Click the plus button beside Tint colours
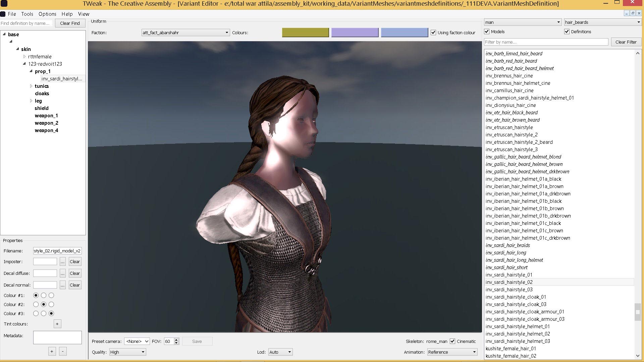This screenshot has width=644, height=362. click(x=57, y=324)
